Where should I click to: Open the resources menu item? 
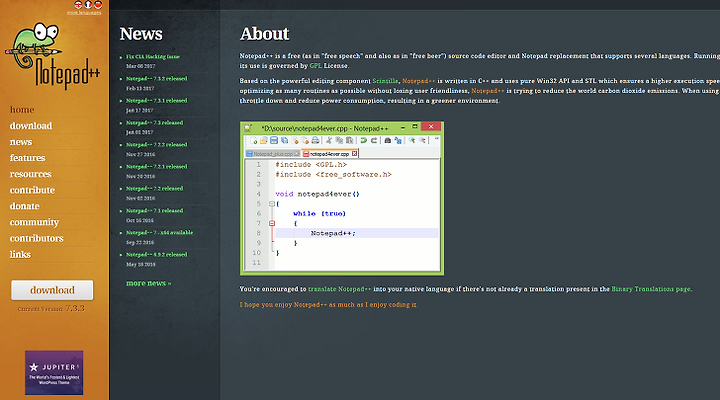30,174
